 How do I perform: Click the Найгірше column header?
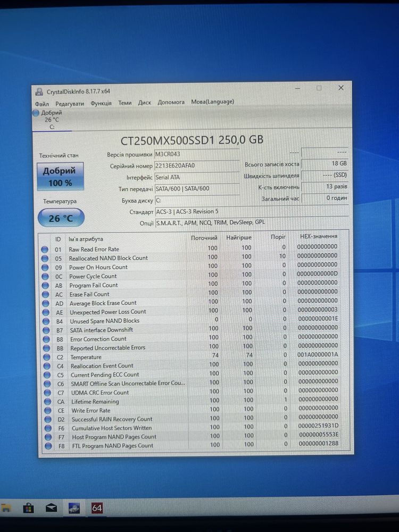[239, 237]
